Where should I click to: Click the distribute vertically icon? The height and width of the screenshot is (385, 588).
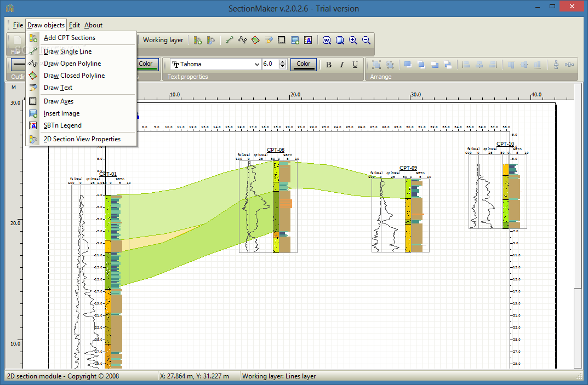pos(556,65)
